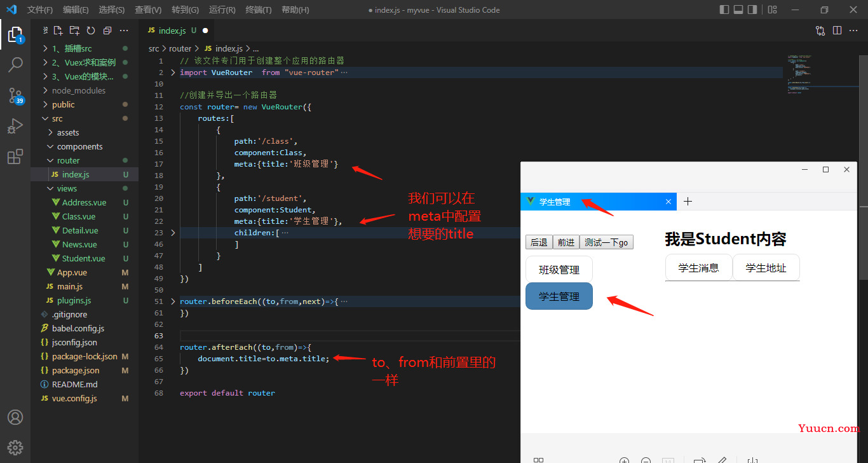Click the 测试一下go button
The image size is (868, 463).
606,242
